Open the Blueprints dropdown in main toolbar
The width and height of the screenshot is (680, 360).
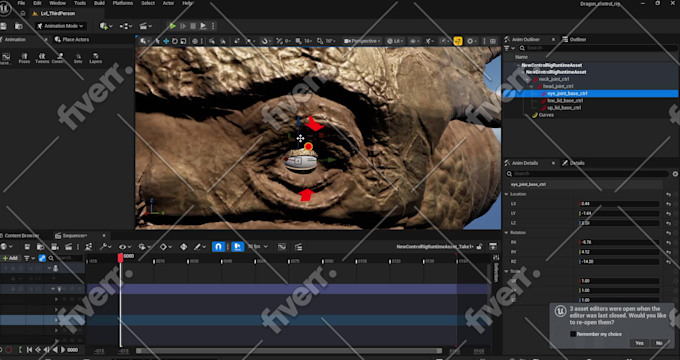(126, 26)
